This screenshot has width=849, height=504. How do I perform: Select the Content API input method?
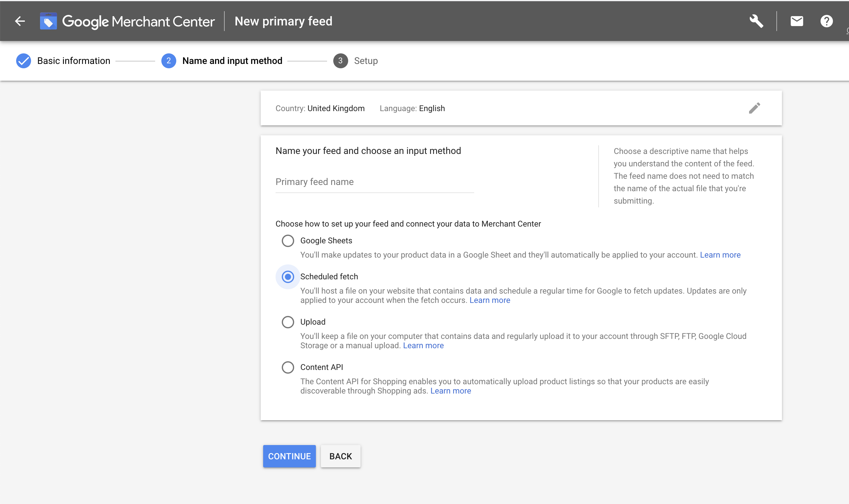(x=287, y=367)
